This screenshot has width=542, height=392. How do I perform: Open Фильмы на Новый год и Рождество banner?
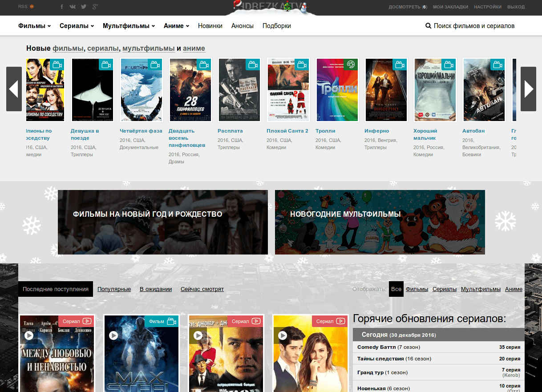(x=163, y=222)
